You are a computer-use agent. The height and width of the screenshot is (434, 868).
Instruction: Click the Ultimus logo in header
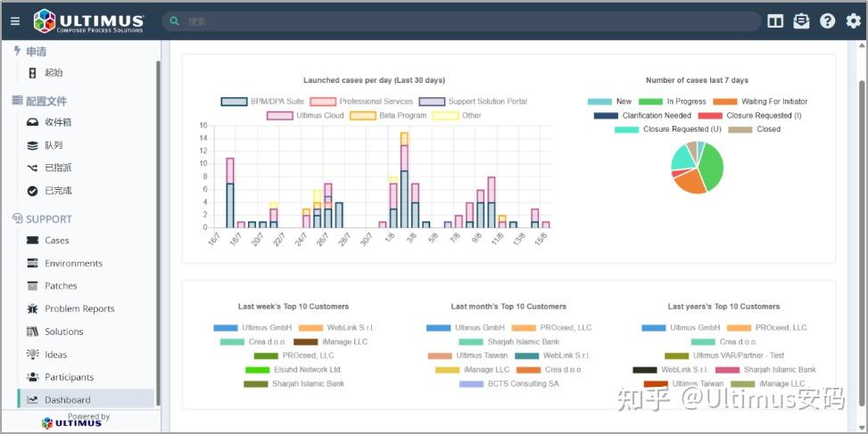pyautogui.click(x=88, y=21)
